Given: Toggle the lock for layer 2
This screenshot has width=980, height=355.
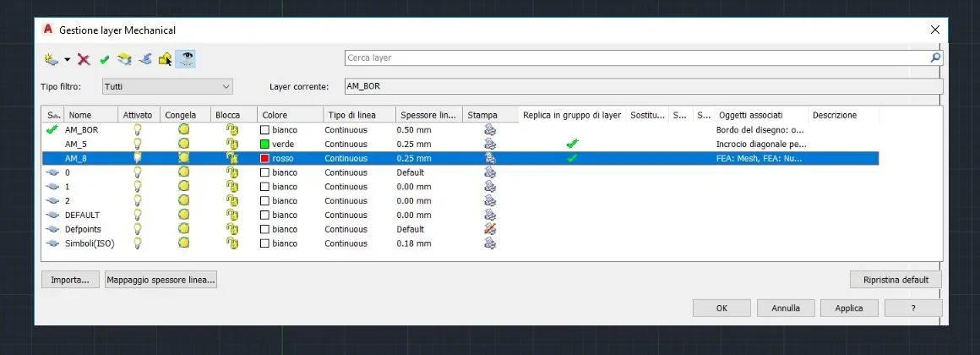Looking at the screenshot, I should pyautogui.click(x=231, y=200).
